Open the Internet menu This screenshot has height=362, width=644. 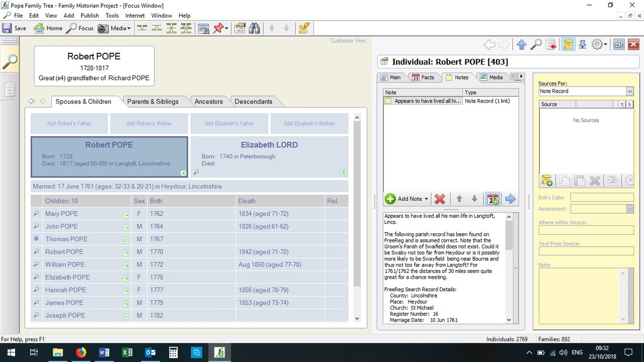[135, 16]
